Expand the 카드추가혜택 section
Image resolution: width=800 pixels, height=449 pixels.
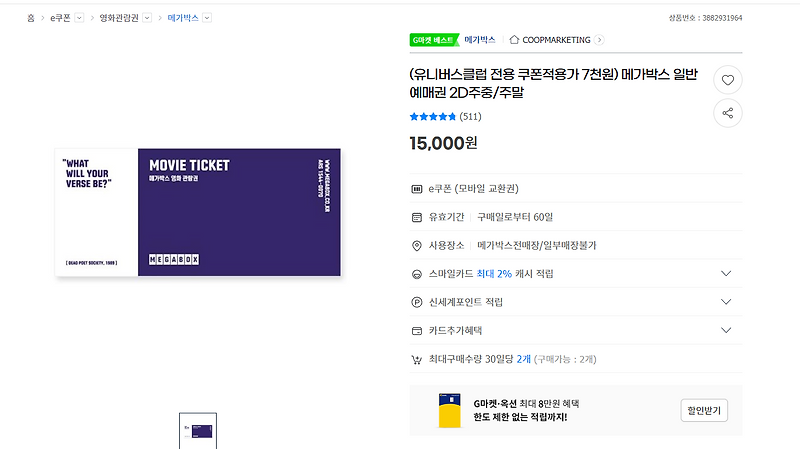pos(726,330)
